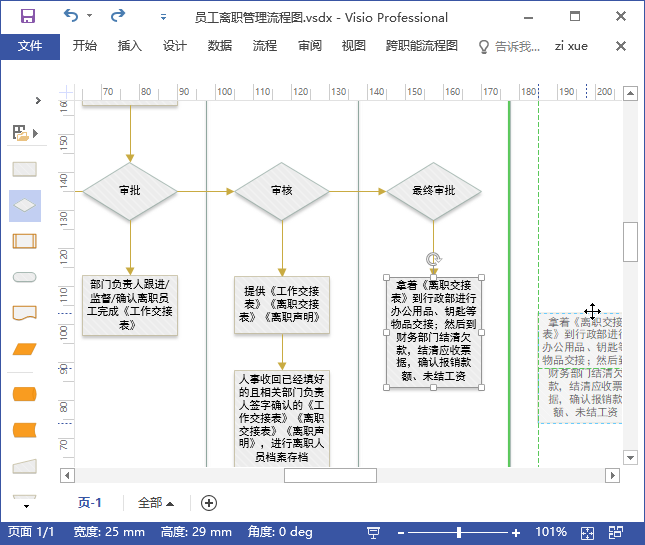Click the 最终审批 decision diamond
Screen dimensions: 645x545
pyautogui.click(x=434, y=191)
